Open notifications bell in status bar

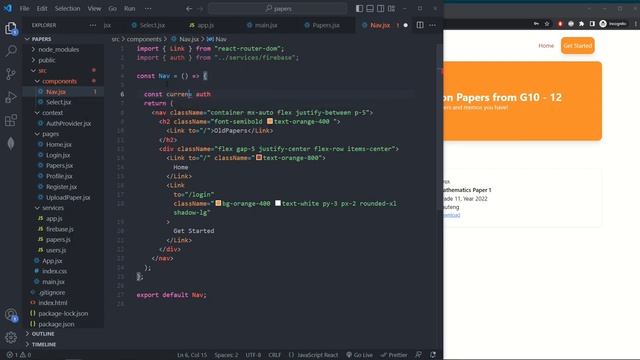[x=433, y=355]
